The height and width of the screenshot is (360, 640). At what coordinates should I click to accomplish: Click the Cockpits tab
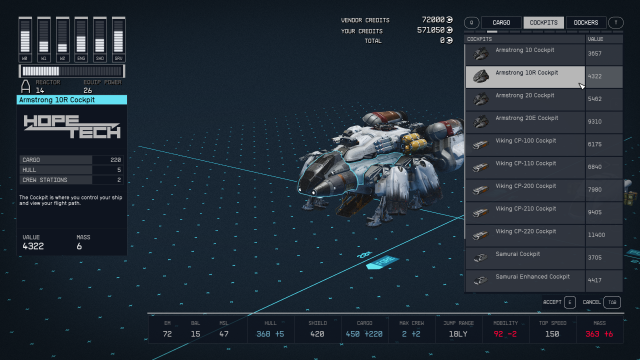pyautogui.click(x=544, y=22)
